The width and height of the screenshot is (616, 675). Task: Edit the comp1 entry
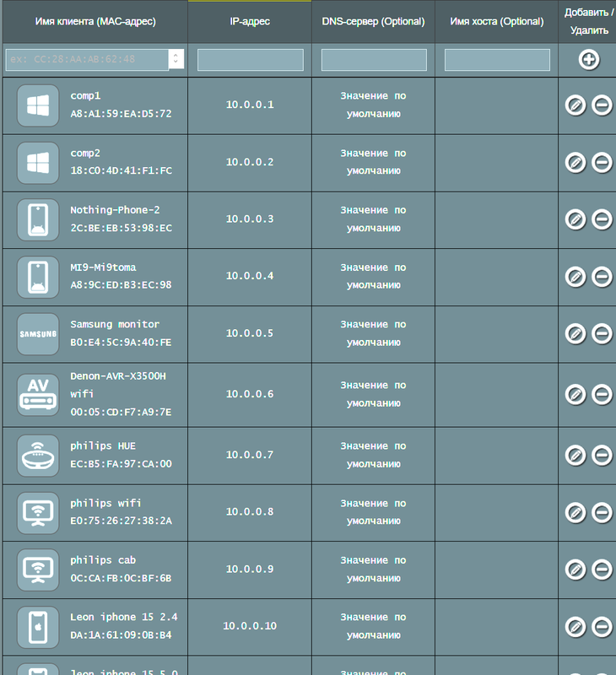tap(575, 105)
